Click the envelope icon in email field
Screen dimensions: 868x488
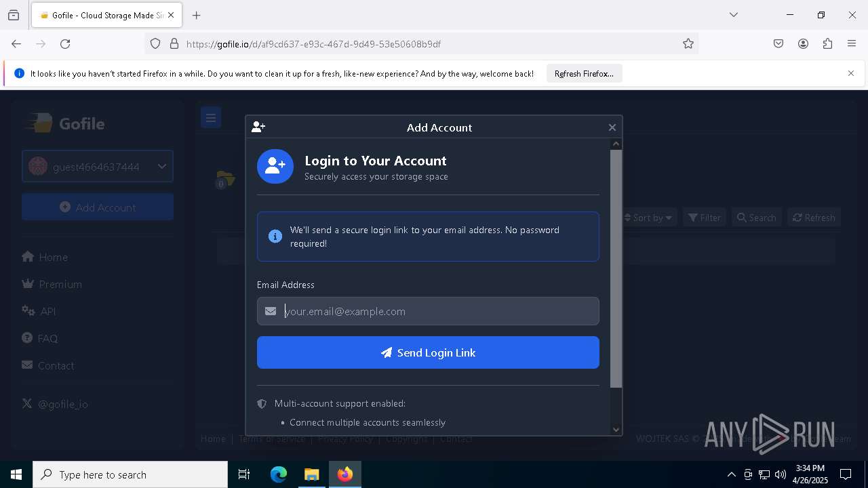point(271,311)
